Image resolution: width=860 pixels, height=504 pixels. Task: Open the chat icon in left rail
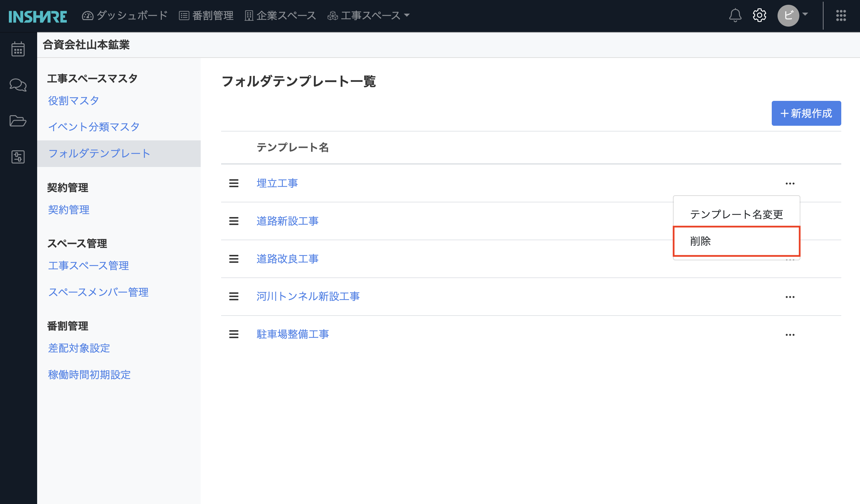coord(18,85)
